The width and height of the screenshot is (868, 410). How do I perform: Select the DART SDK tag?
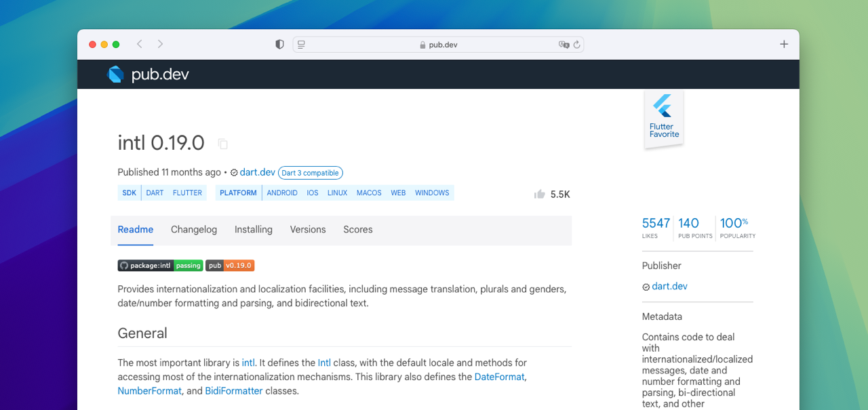click(155, 193)
